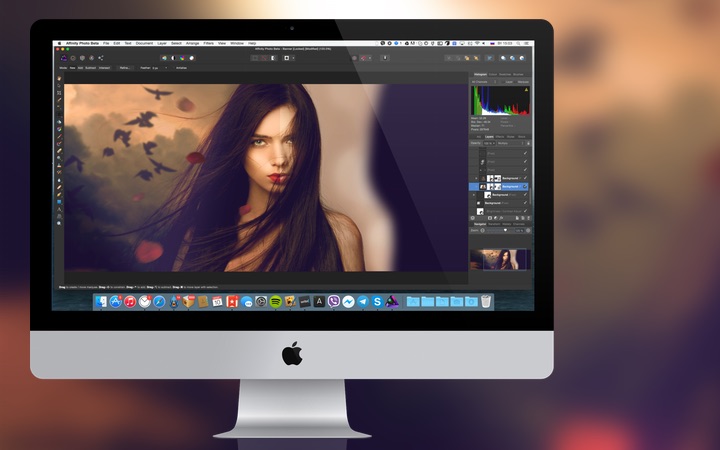Switch to the Liquify persona icon
This screenshot has width=720, height=450.
73,58
